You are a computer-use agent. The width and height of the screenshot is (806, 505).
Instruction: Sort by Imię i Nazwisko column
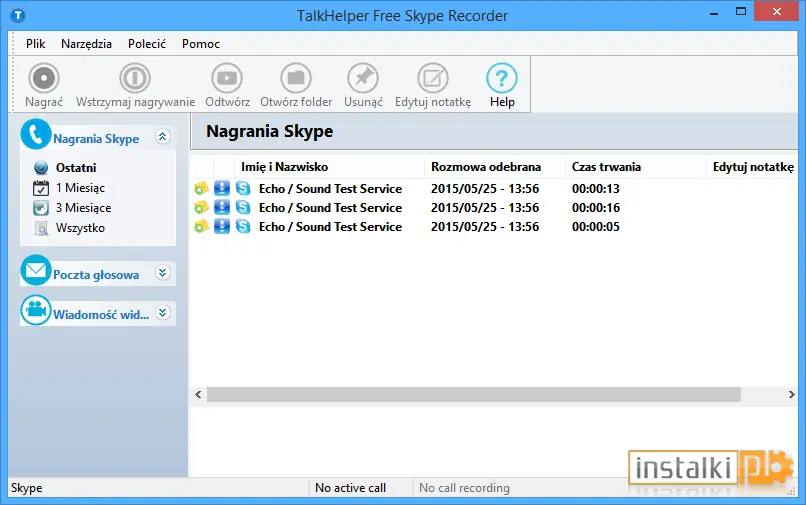tap(284, 167)
